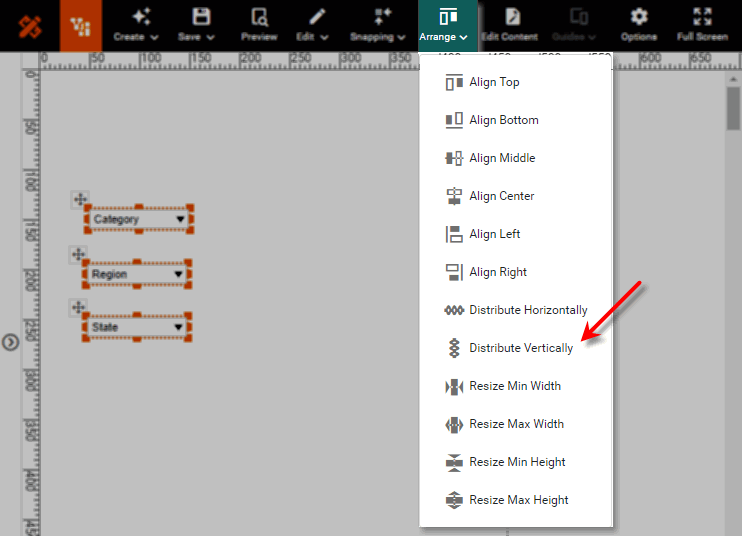742x536 pixels.
Task: Expand the Category dropdown filter
Action: point(180,219)
